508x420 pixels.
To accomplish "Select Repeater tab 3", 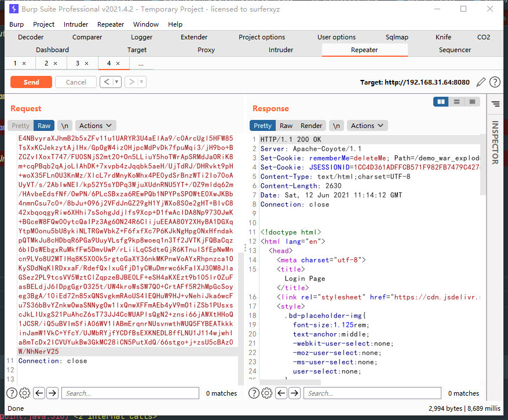I will click(78, 64).
